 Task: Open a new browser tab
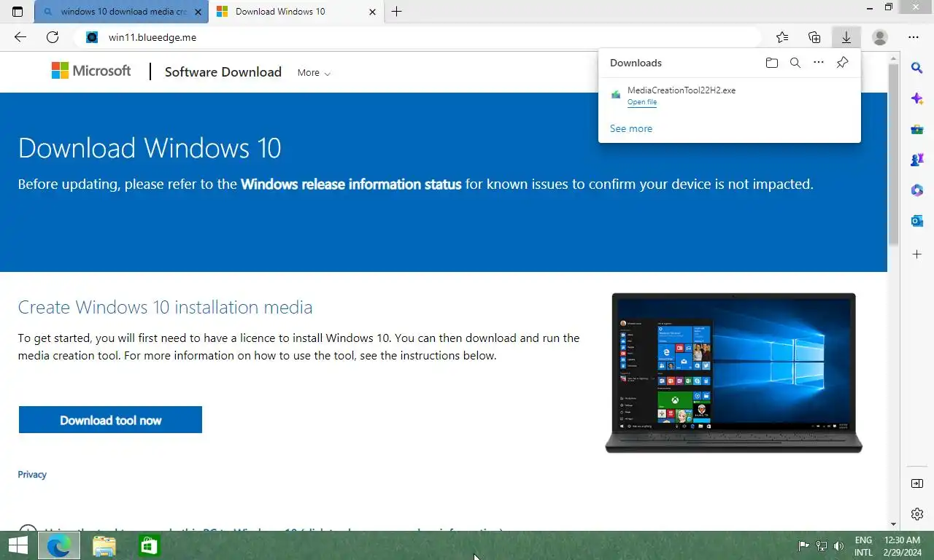point(396,12)
